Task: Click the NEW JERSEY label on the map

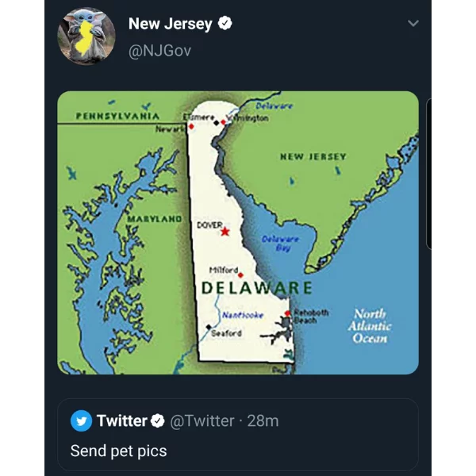Action: [313, 156]
